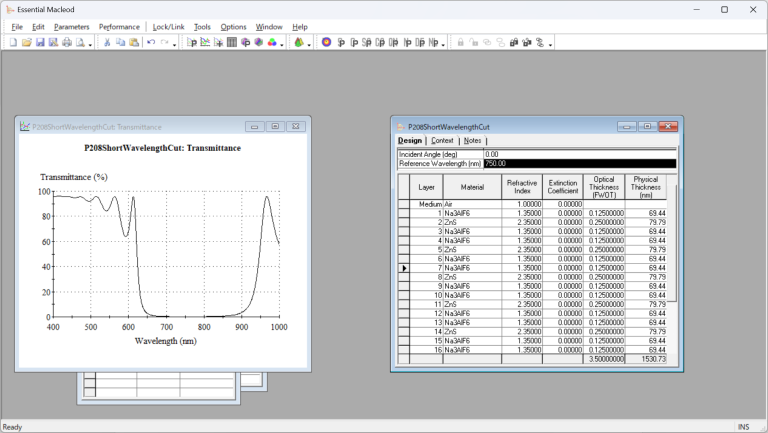Select row header of layer 7
The width and height of the screenshot is (768, 433).
[404, 268]
